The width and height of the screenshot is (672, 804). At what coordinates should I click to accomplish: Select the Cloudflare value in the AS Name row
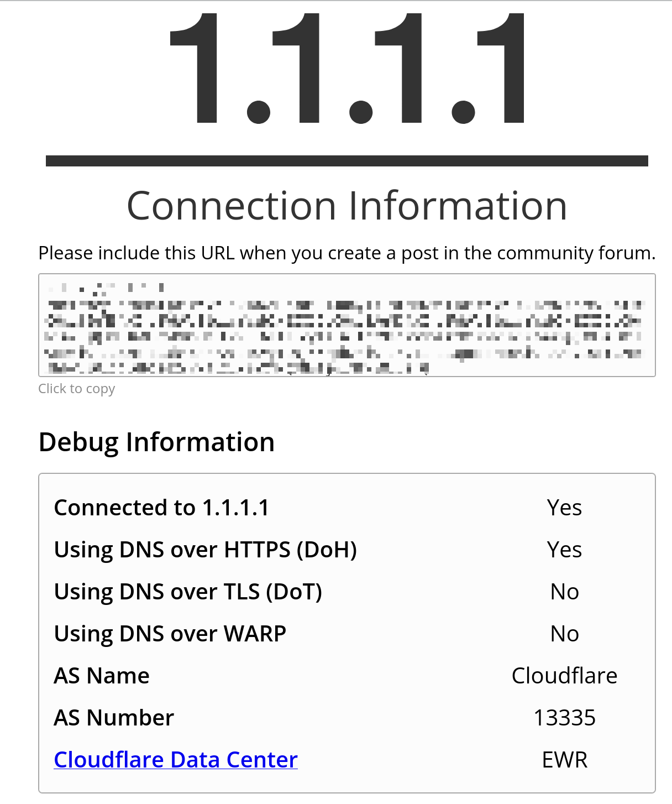click(565, 675)
